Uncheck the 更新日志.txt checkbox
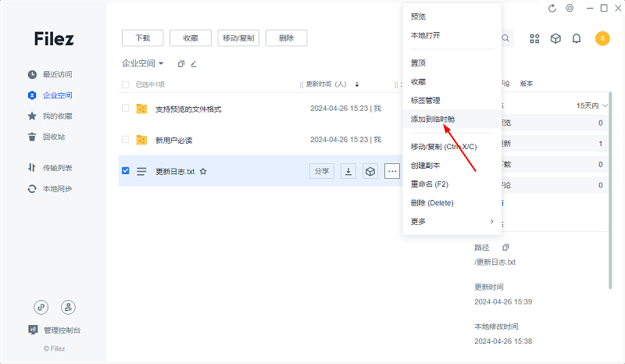This screenshot has height=364, width=625. (x=126, y=171)
